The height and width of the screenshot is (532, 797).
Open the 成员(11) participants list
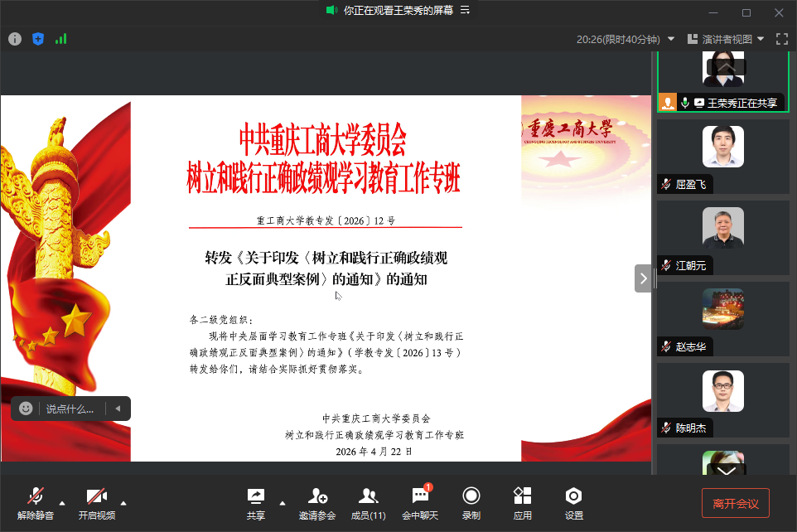click(369, 504)
